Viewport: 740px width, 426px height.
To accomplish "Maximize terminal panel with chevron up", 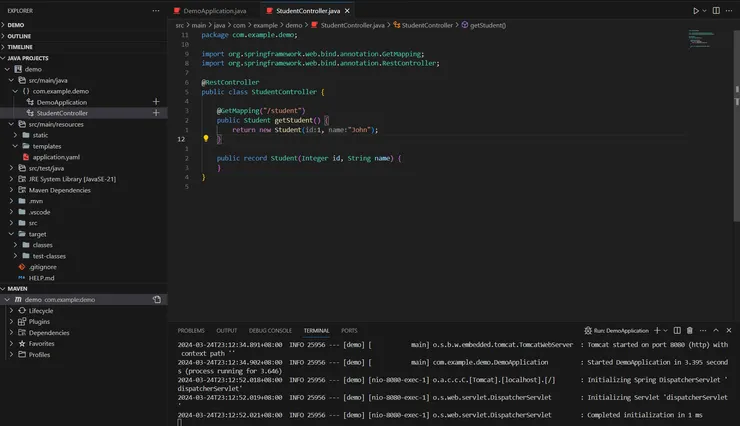I will 716,330.
